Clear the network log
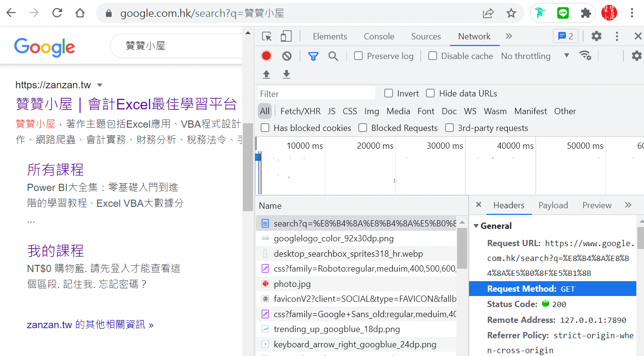Image resolution: width=644 pixels, height=356 pixels. click(287, 56)
